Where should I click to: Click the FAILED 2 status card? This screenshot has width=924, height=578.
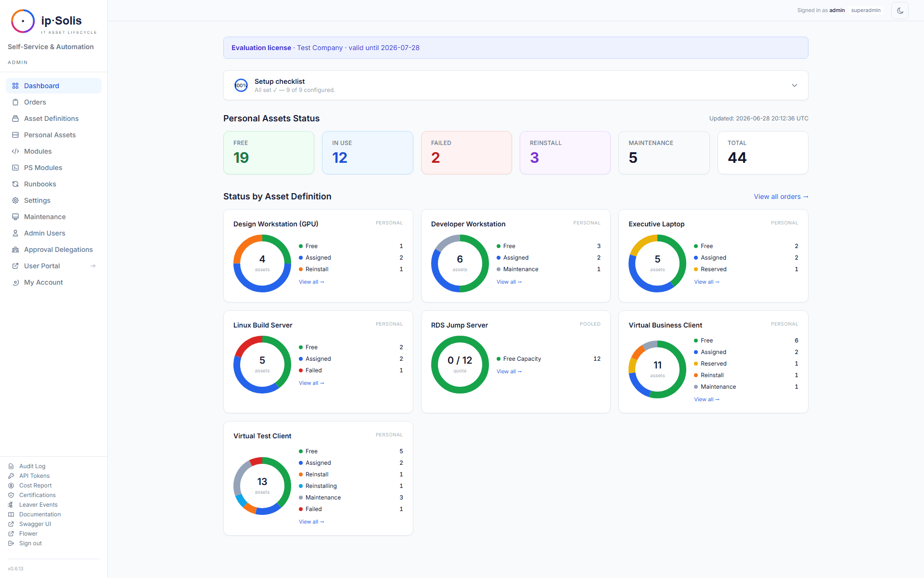(x=466, y=153)
